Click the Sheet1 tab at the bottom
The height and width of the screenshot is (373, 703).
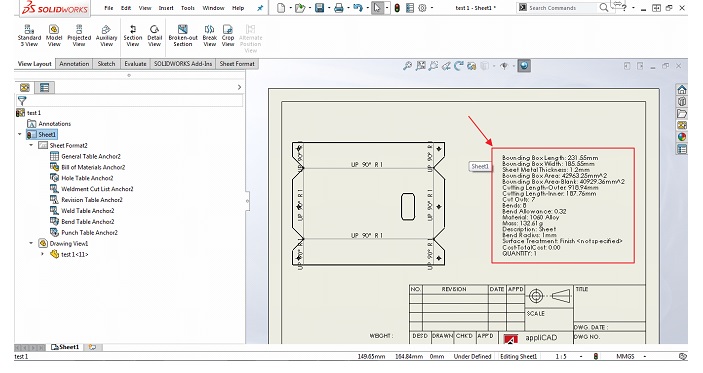pos(66,347)
